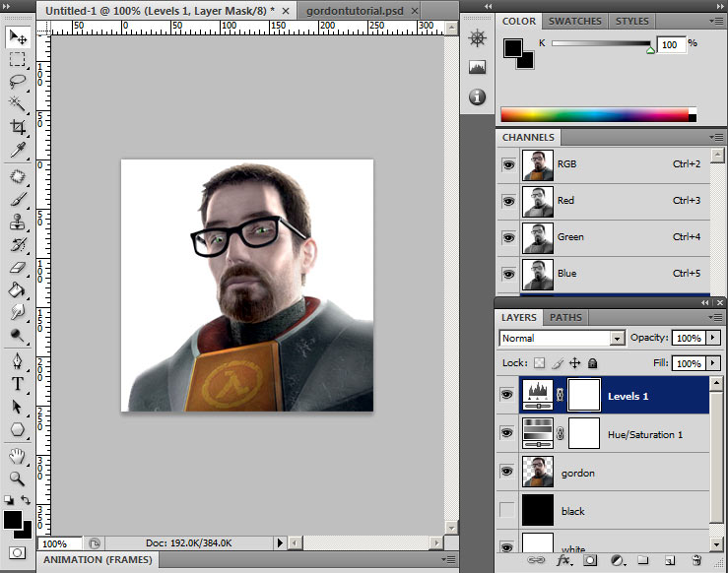This screenshot has width=728, height=573.
Task: Collapse the right panel dock arrows
Action: click(x=718, y=6)
